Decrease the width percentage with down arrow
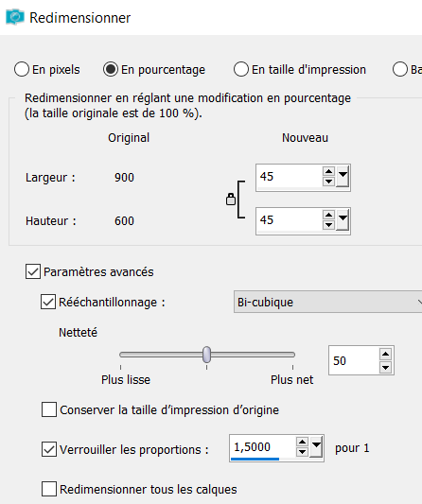422x504 pixels. click(x=328, y=182)
